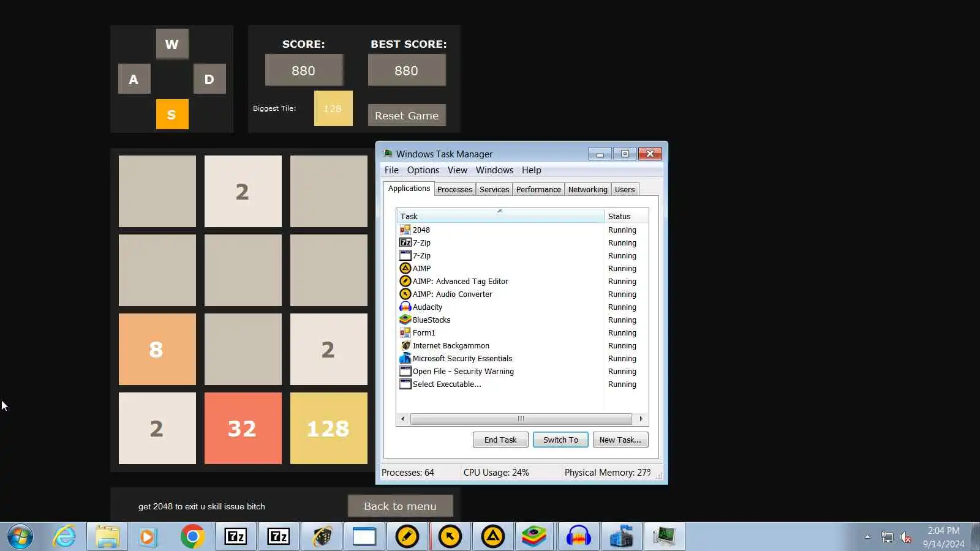Click the task list scroll-left arrow
The width and height of the screenshot is (980, 551).
(402, 419)
